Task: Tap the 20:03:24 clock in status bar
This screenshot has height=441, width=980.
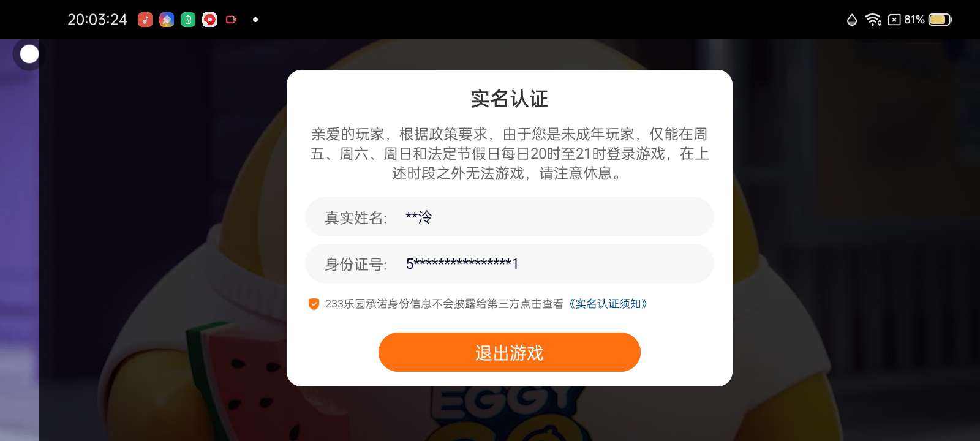Action: (97, 20)
